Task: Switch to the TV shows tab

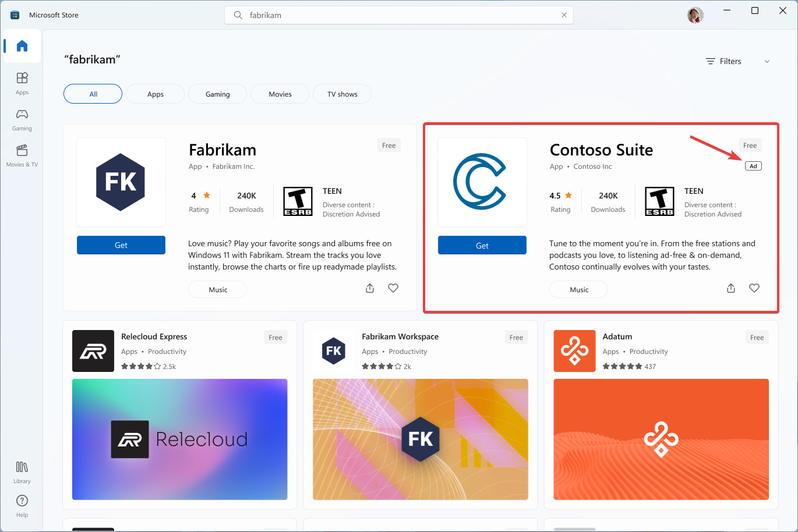Action: (x=342, y=94)
